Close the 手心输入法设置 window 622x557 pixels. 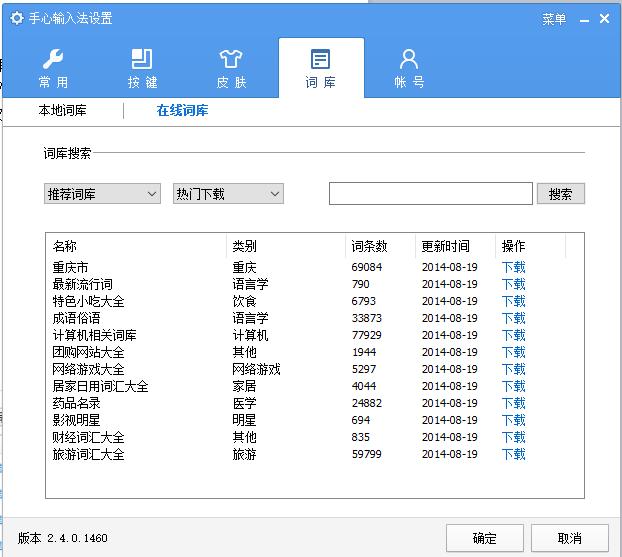pyautogui.click(x=605, y=18)
